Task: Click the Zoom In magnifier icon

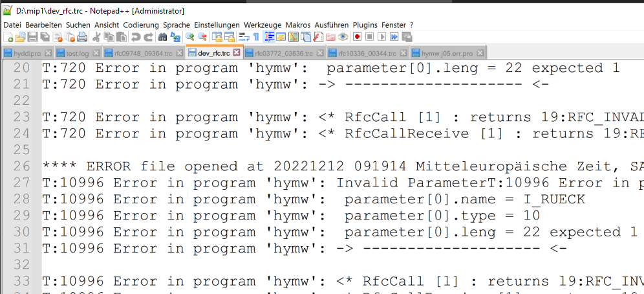Action: pyautogui.click(x=189, y=37)
